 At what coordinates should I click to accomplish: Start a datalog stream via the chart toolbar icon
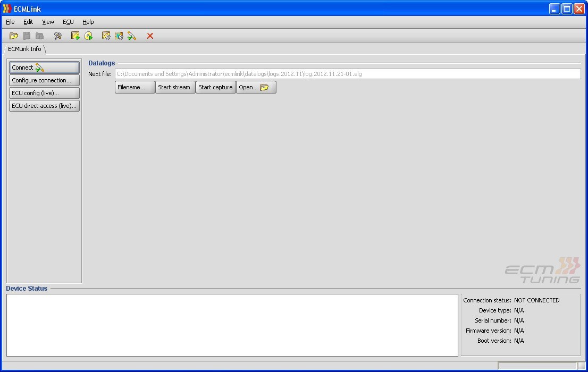point(75,36)
